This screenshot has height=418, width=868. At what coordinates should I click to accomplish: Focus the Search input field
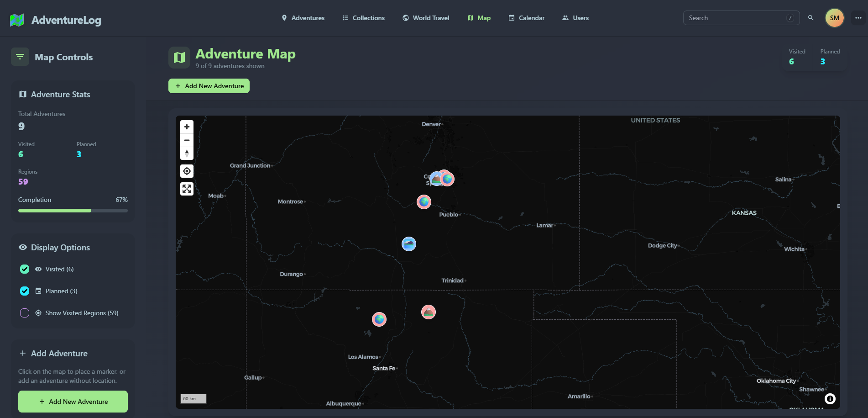coord(735,18)
